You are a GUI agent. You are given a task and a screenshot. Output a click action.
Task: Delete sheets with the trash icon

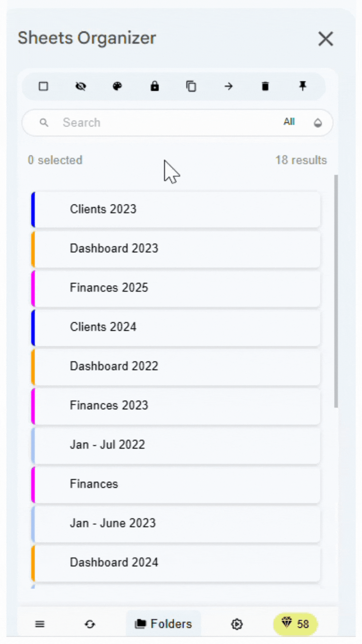click(x=265, y=87)
